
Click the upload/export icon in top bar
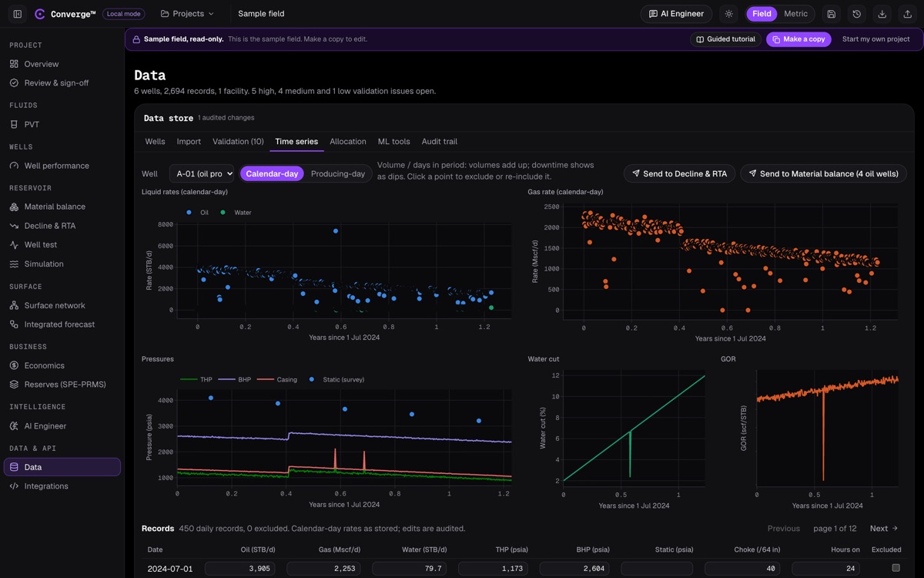click(x=908, y=14)
